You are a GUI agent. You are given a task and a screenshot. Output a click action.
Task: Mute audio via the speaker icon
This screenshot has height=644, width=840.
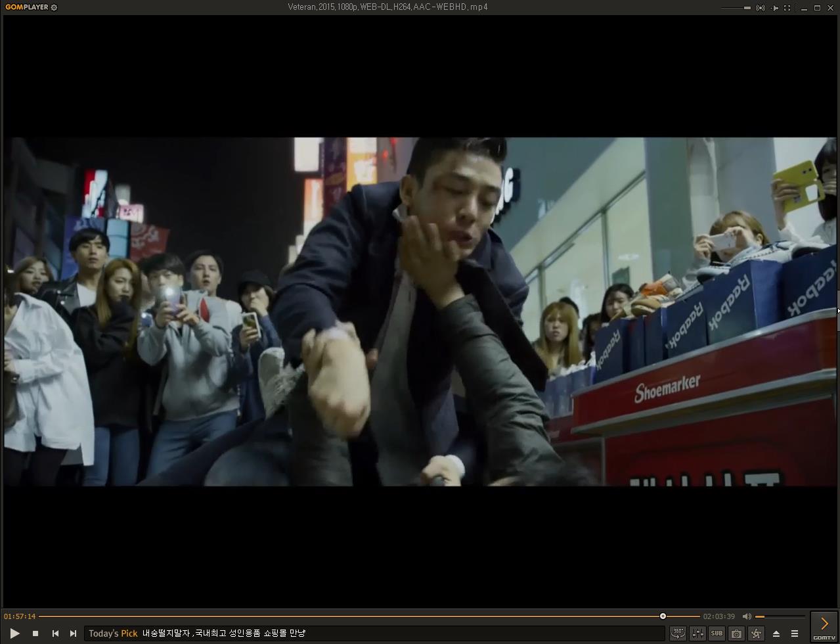tap(747, 616)
